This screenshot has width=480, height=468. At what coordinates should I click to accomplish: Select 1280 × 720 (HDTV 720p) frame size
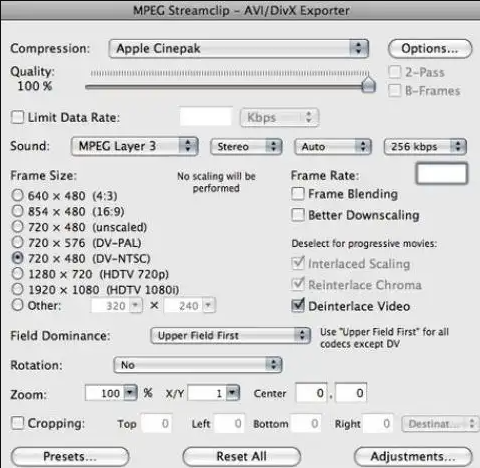pos(17,273)
